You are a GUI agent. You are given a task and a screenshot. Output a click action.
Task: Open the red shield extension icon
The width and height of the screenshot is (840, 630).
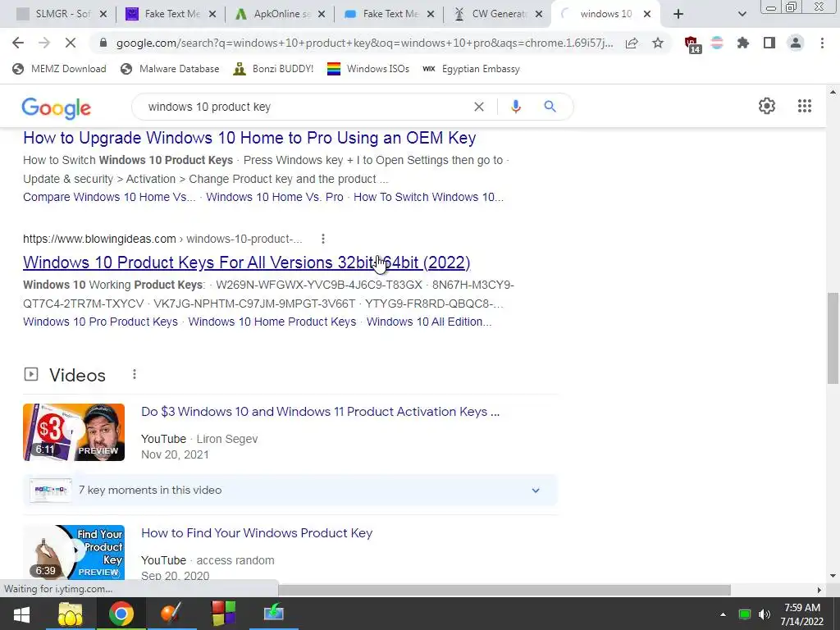pos(692,44)
